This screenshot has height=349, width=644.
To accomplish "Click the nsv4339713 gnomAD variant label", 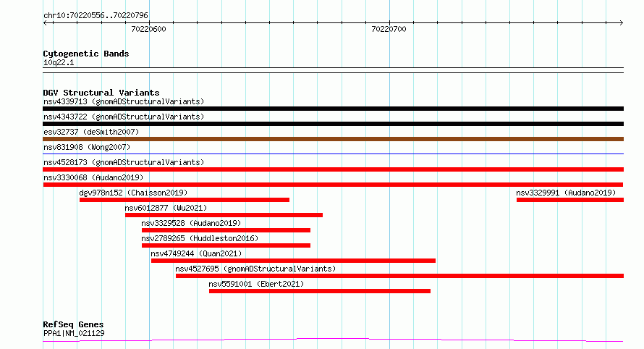I will point(124,101).
